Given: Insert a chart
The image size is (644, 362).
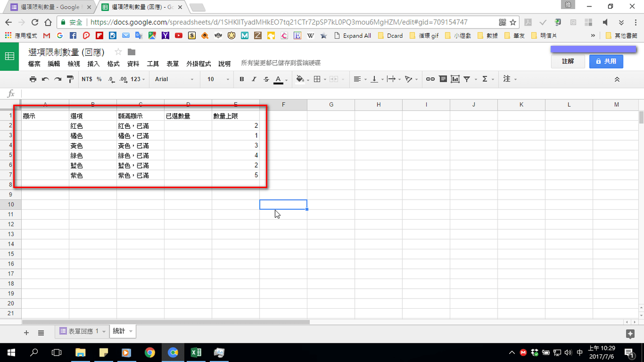Looking at the screenshot, I should point(455,79).
